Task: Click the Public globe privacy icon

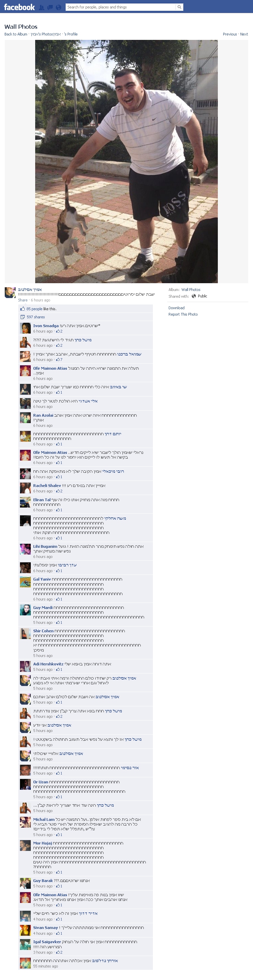Action: click(x=193, y=296)
